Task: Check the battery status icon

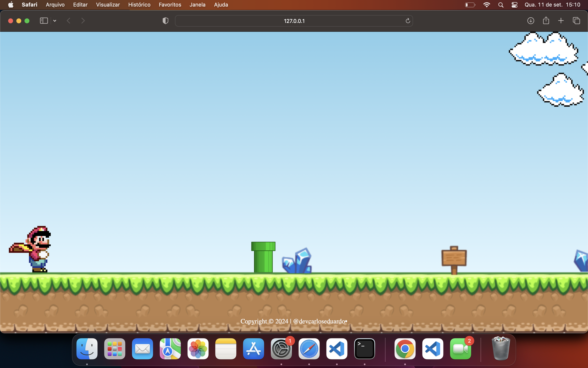Action: tap(470, 5)
